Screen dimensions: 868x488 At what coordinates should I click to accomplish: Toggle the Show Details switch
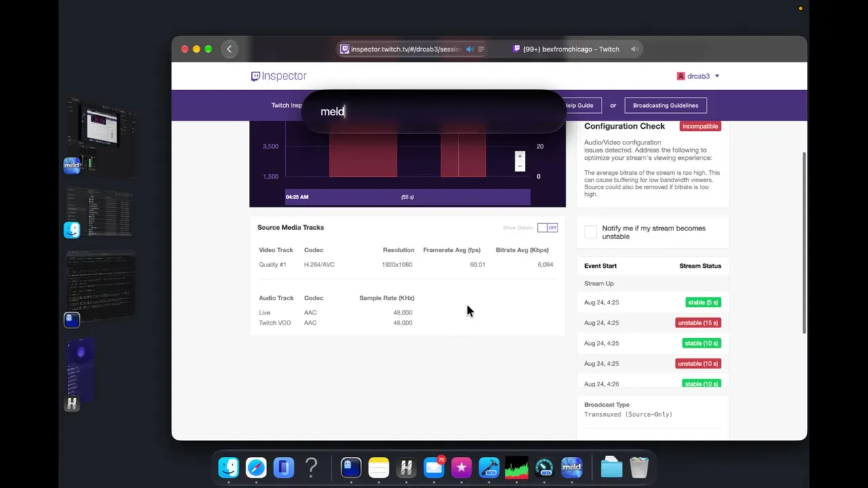point(547,228)
